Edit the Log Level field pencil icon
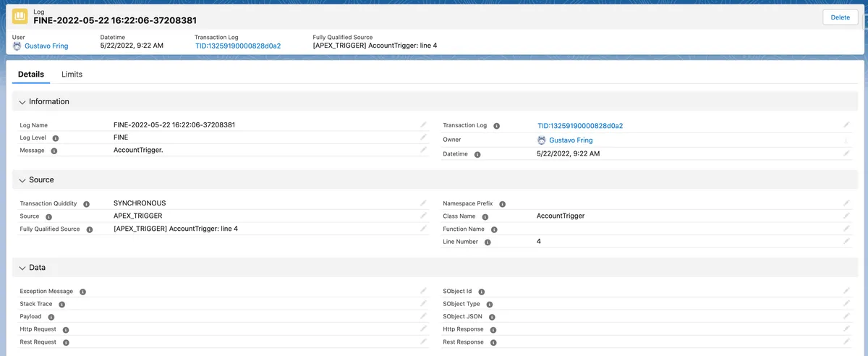Image resolution: width=868 pixels, height=356 pixels. pyautogui.click(x=424, y=137)
